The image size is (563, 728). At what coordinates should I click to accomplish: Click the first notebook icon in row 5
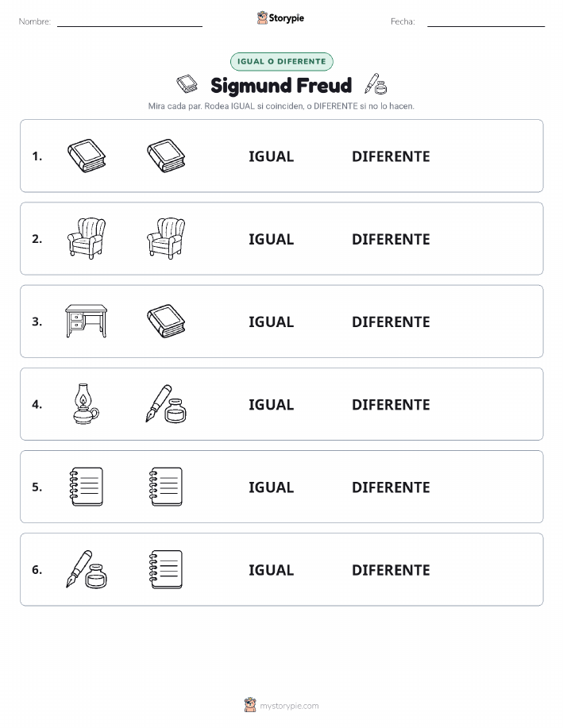(x=87, y=487)
